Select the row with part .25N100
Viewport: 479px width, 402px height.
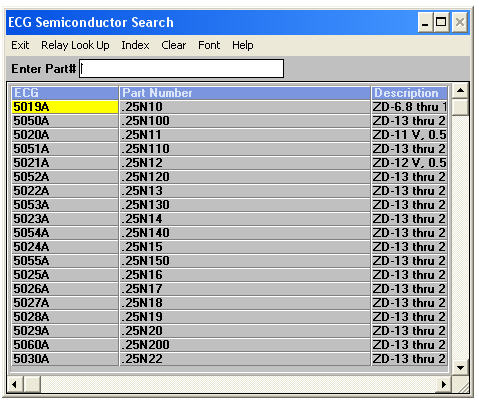[229, 121]
